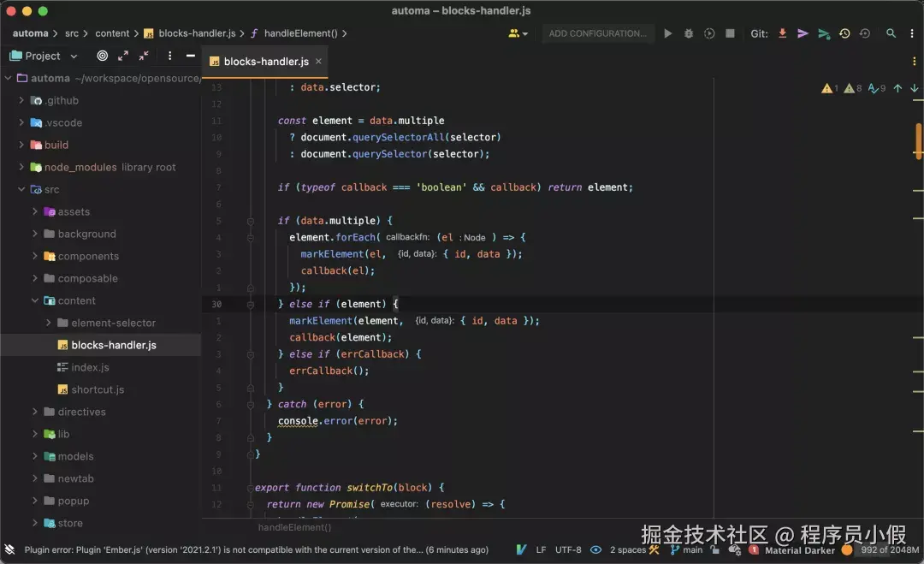Click the yellow warning indicator showing 1
The width and height of the screenshot is (924, 564).
(x=830, y=88)
